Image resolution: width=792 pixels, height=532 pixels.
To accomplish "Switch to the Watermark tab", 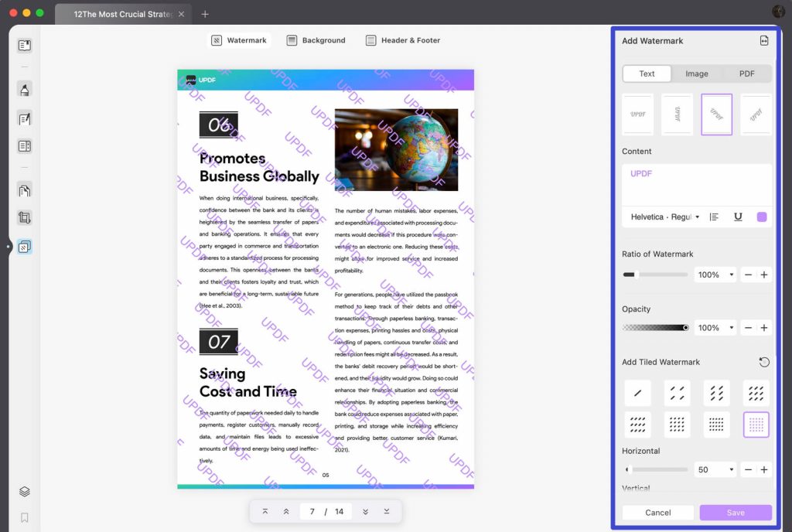I will (x=239, y=40).
